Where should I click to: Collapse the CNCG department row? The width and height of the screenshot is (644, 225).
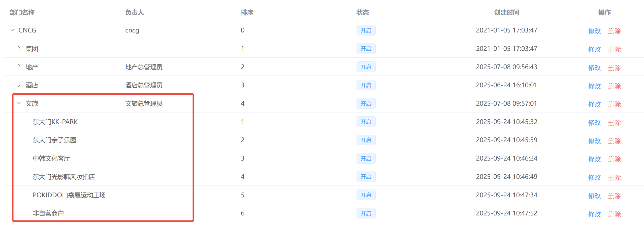point(12,30)
